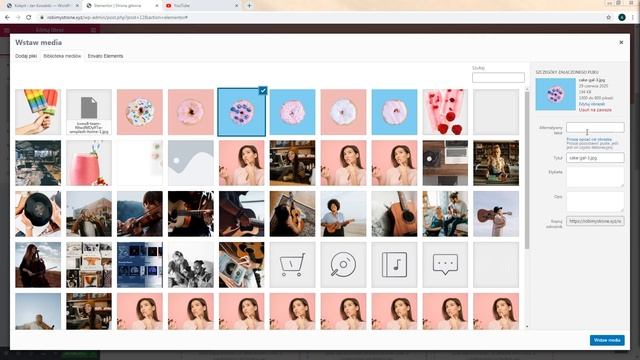Viewport: 640px width, 360px height.
Task: Click the Szukaj search field
Action: coord(498,78)
